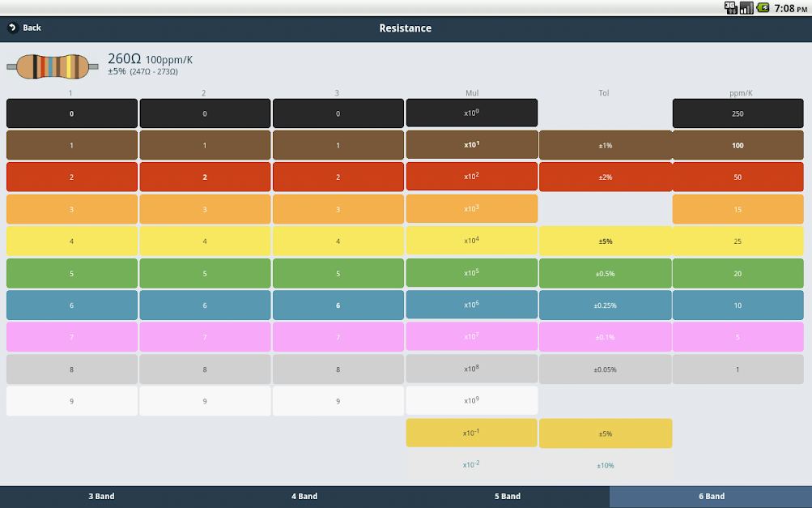Select brown 100 ppm/K coefficient
Image resolution: width=812 pixels, height=508 pixels.
[x=738, y=145]
